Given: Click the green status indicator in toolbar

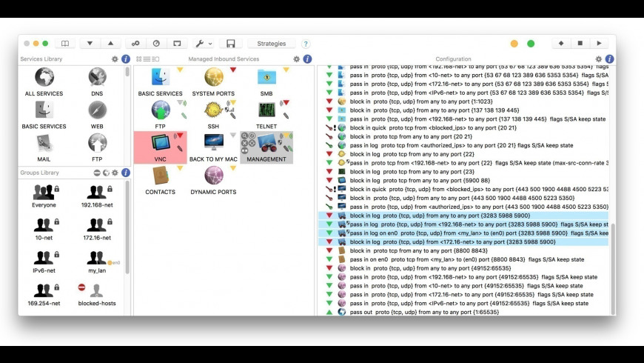Looking at the screenshot, I should point(531,44).
